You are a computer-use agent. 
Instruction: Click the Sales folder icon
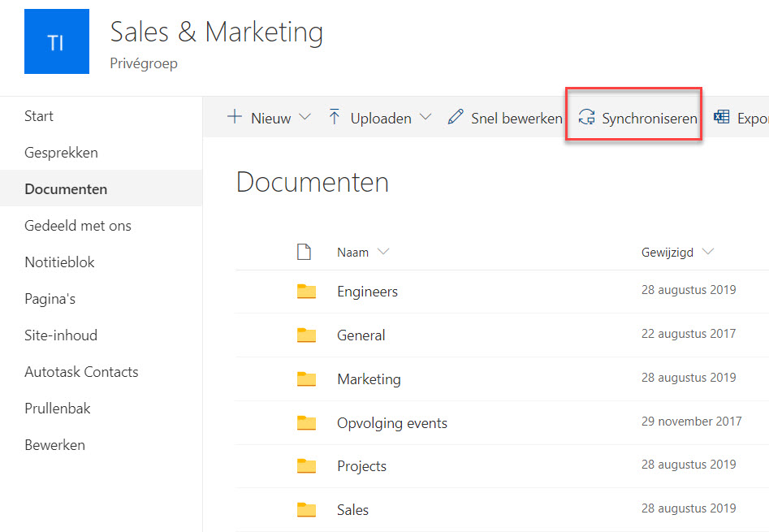tap(306, 510)
